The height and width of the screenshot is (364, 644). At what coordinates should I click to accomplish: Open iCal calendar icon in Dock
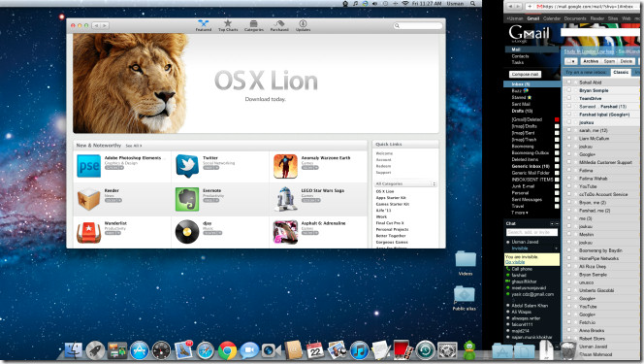[x=315, y=350]
